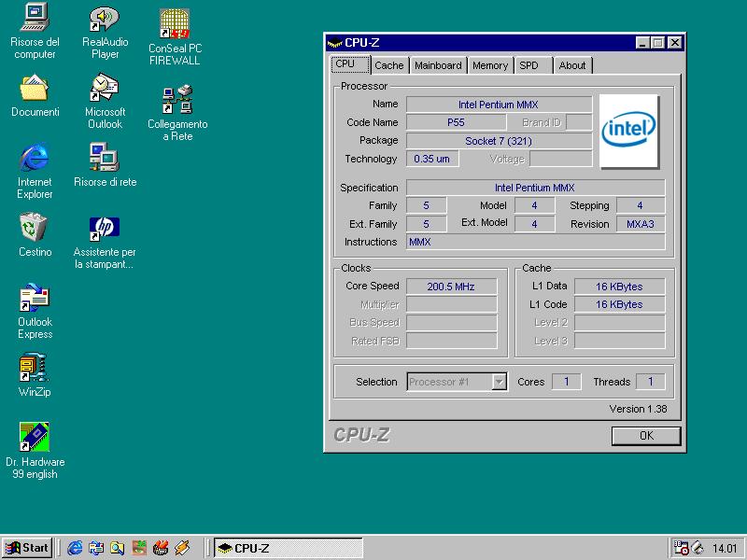The image size is (747, 560).
Task: Click the tray icon beside the clock
Action: tap(698, 548)
